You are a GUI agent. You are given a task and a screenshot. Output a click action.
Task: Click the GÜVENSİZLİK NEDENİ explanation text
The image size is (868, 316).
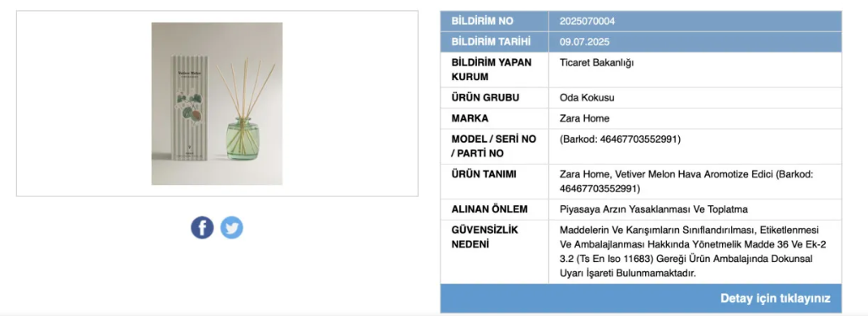point(693,251)
